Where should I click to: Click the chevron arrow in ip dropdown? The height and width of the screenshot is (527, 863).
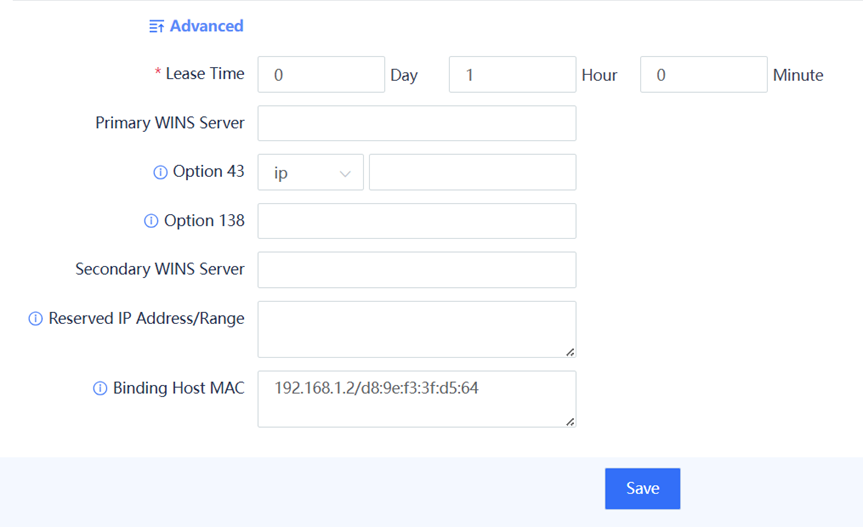345,174
